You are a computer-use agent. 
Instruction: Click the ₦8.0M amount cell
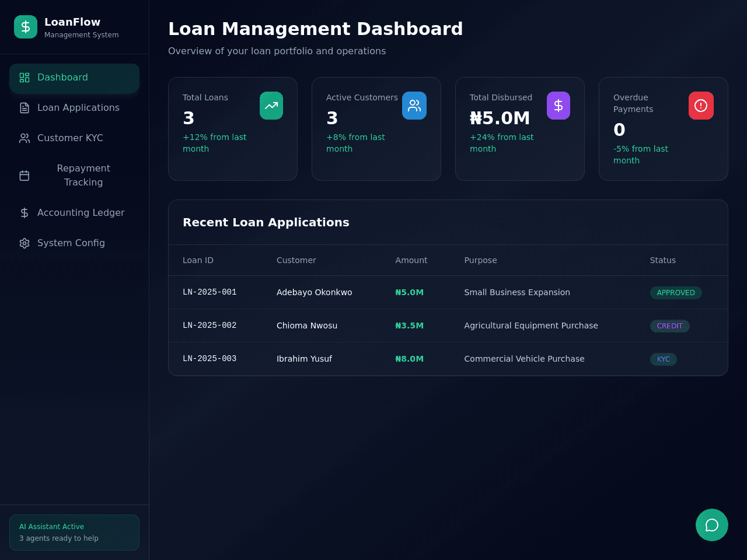(409, 359)
